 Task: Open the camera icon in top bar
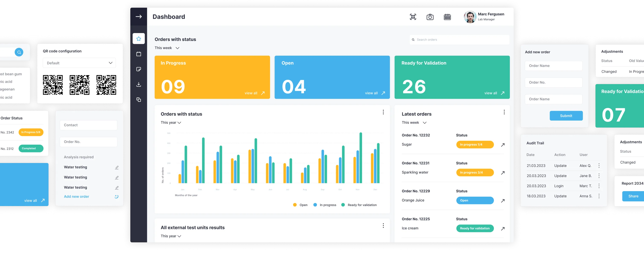430,17
